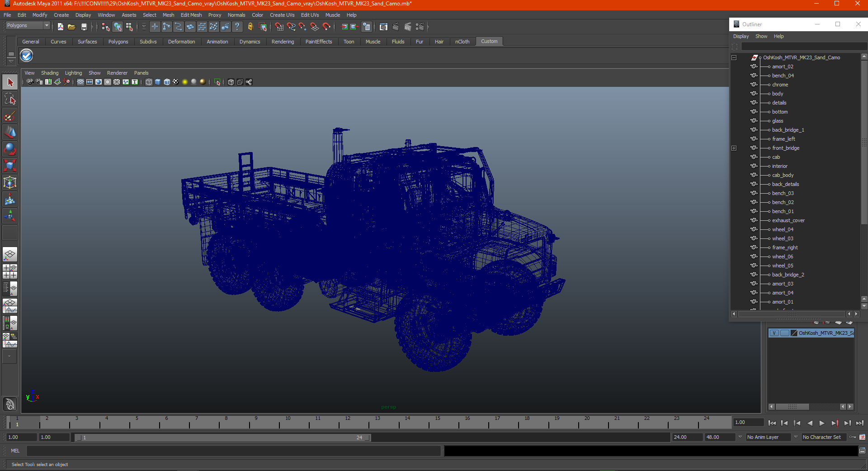Viewport: 868px width, 471px height.
Task: Toggle the layer V visibility box
Action: pos(774,333)
